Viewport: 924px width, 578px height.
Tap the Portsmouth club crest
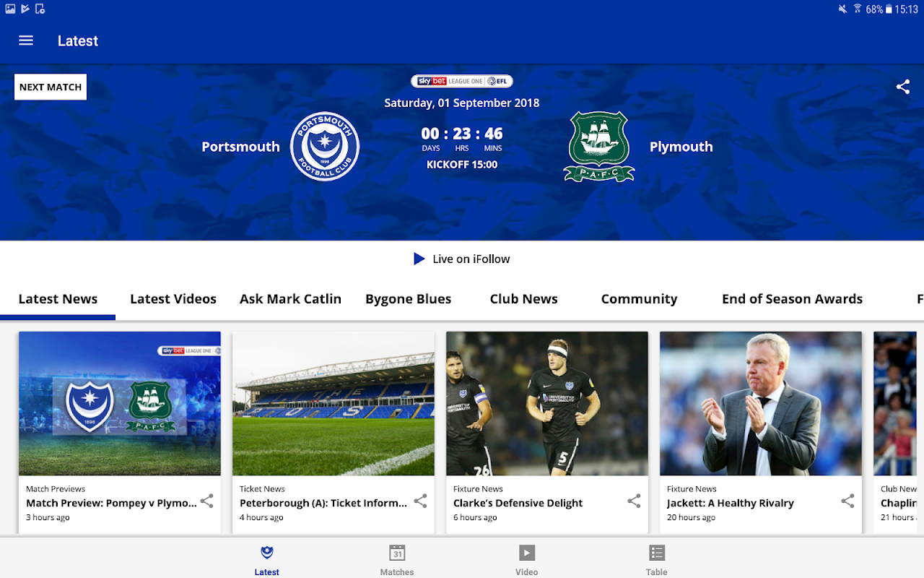pos(325,147)
